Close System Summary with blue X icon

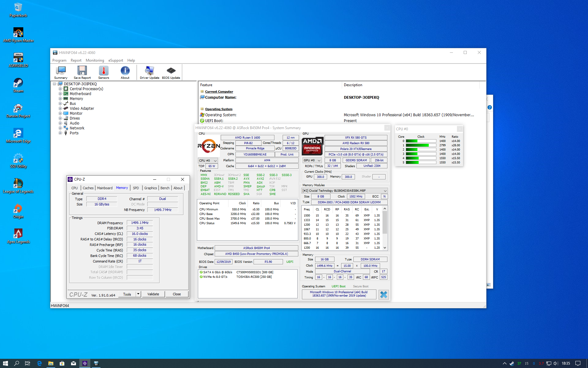[x=383, y=295]
